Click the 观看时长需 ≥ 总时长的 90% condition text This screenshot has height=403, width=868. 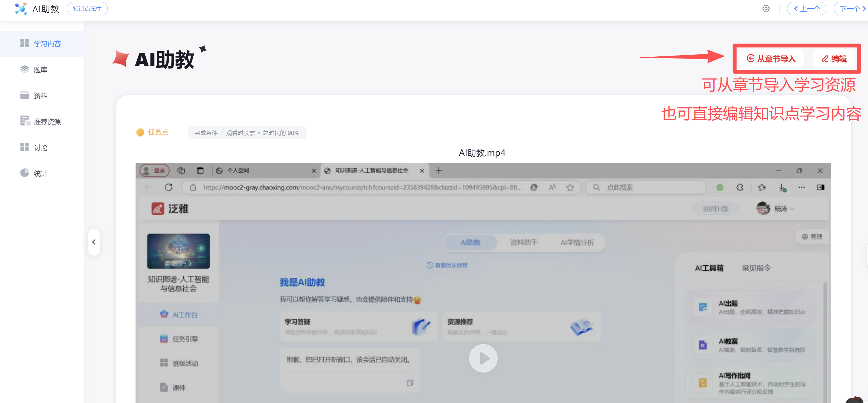[x=263, y=133]
